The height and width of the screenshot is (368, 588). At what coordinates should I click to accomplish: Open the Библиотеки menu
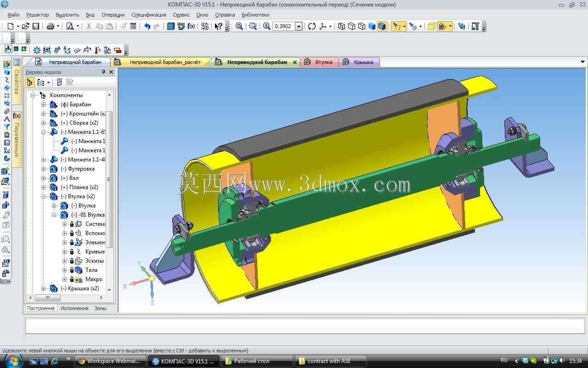pyautogui.click(x=255, y=15)
